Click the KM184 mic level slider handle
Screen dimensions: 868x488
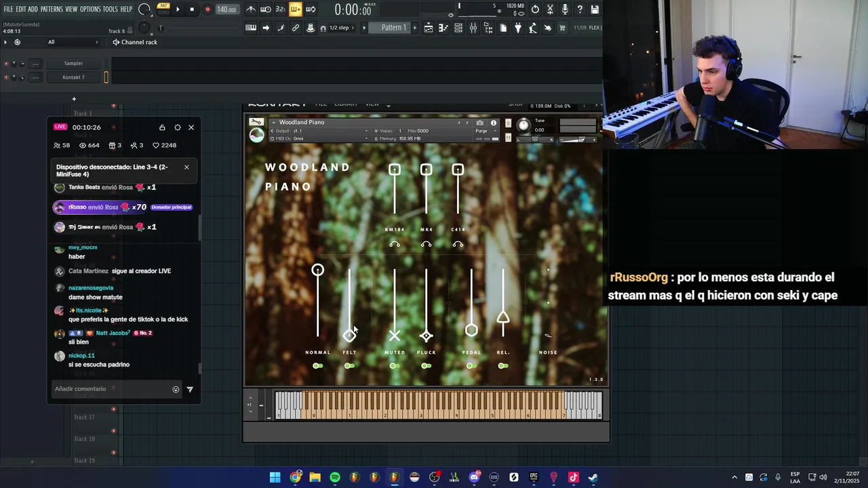click(395, 169)
